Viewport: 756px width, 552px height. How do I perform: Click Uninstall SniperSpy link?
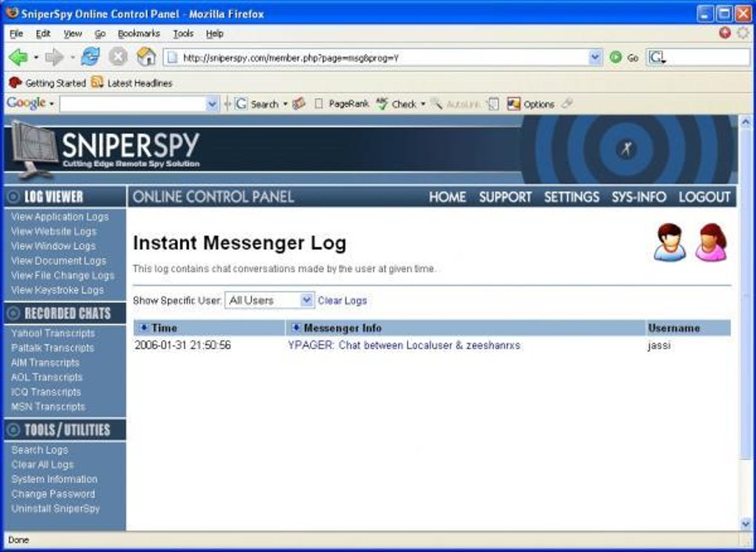pos(56,508)
